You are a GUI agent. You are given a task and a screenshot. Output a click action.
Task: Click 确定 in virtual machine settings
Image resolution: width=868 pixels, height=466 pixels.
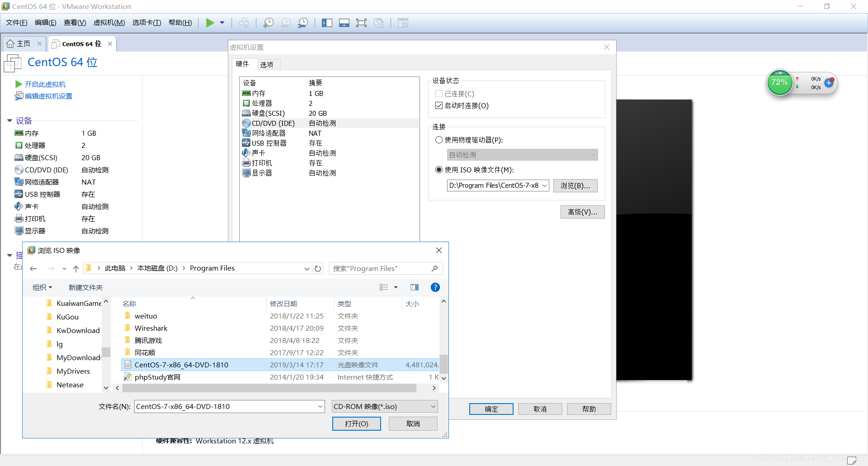click(x=491, y=409)
